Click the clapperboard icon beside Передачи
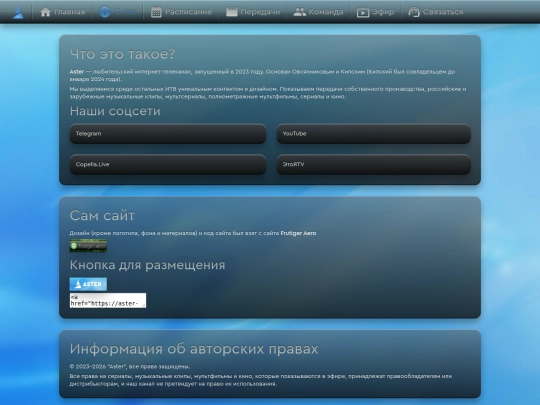 coord(232,12)
